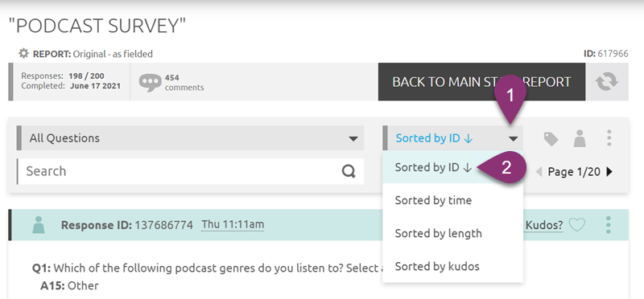Open the filter bar three-dot menu
The height and width of the screenshot is (299, 644).
[609, 138]
